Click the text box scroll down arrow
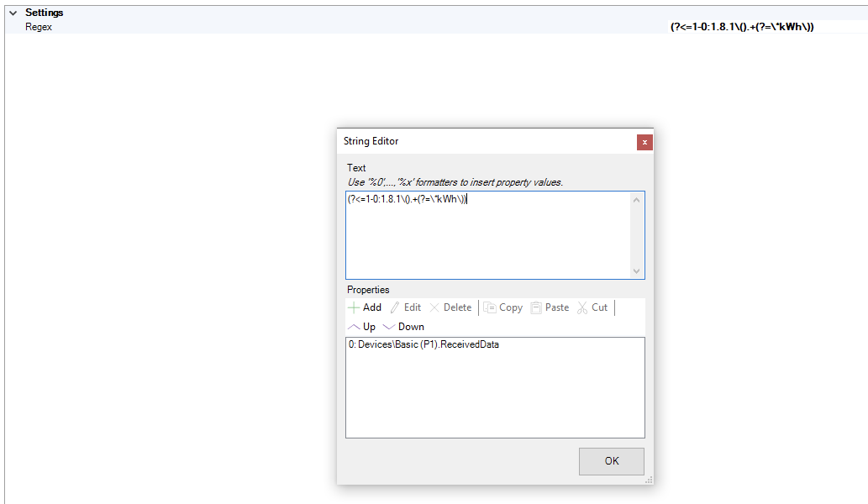The image size is (868, 504). tap(636, 270)
